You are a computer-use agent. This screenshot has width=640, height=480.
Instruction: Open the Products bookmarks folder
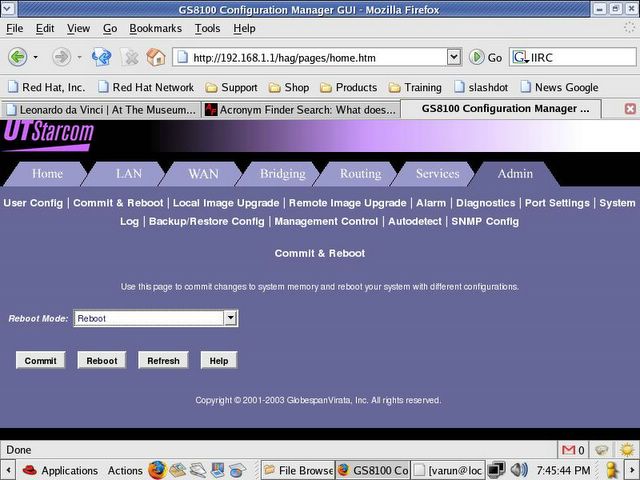[x=349, y=87]
